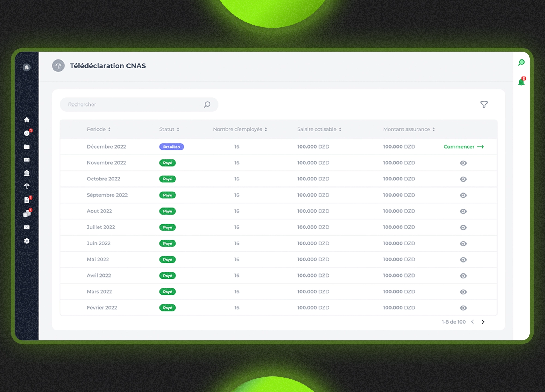
Task: Open the checkmark tasks icon in the sidebar
Action: point(27,133)
